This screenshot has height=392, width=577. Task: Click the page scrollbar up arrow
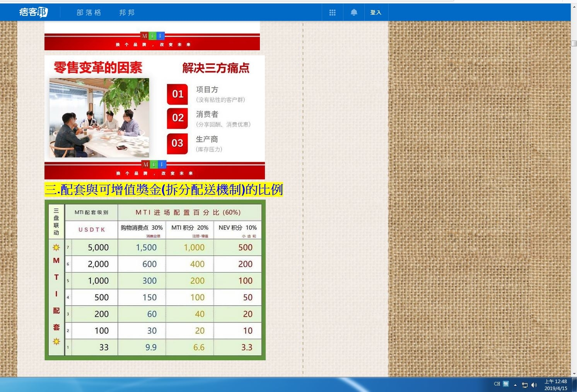pos(574,7)
